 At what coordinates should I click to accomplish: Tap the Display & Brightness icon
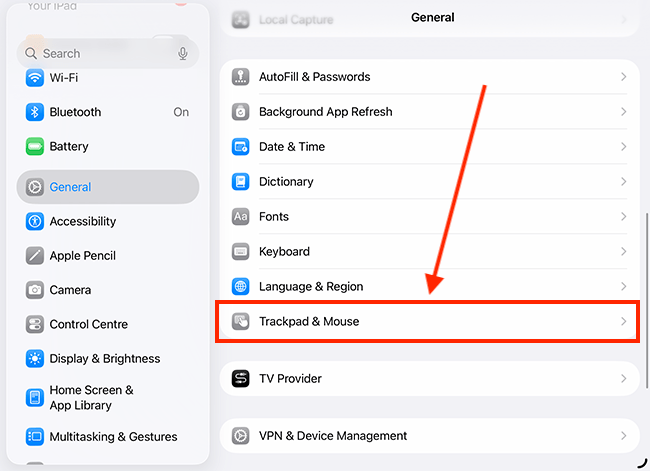[x=35, y=359]
